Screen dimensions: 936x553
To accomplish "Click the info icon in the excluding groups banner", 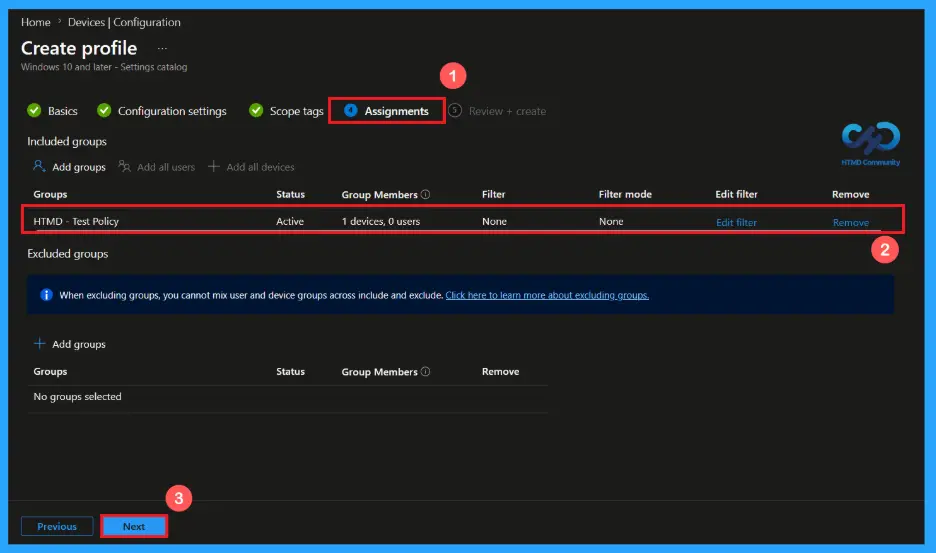I will [x=46, y=294].
